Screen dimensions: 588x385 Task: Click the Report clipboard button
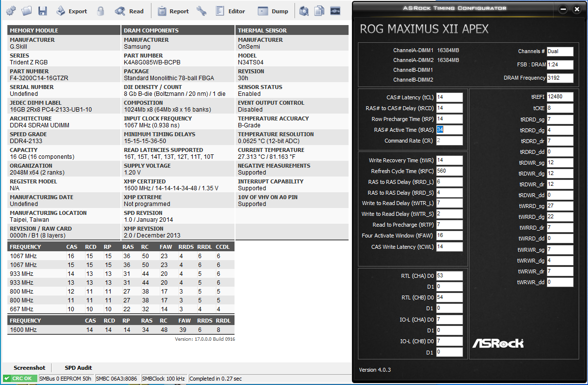point(173,11)
